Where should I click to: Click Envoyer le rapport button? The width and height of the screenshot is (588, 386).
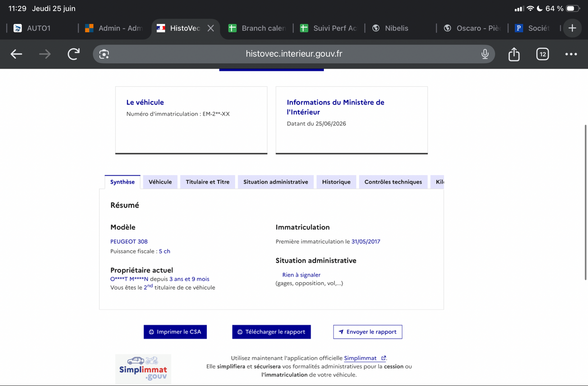coord(367,332)
